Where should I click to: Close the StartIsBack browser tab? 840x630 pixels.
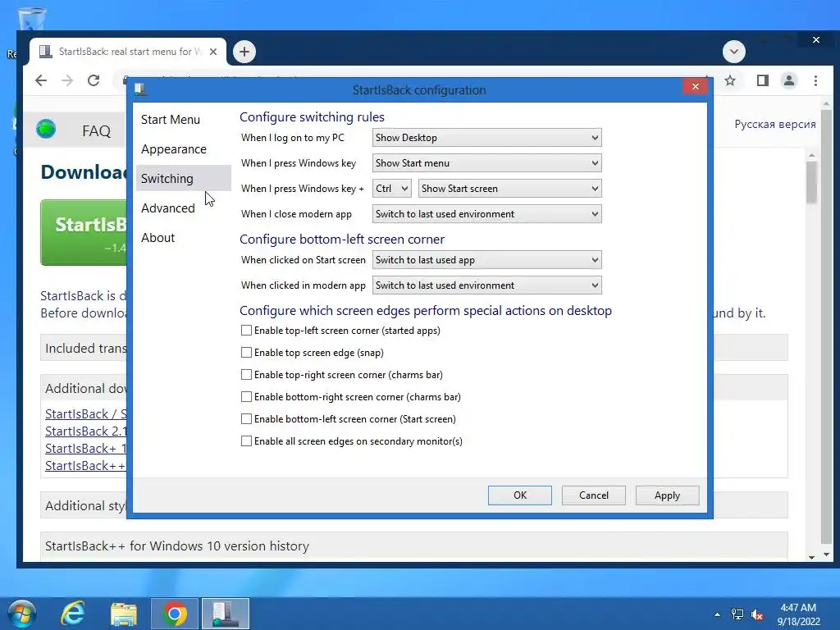[213, 52]
